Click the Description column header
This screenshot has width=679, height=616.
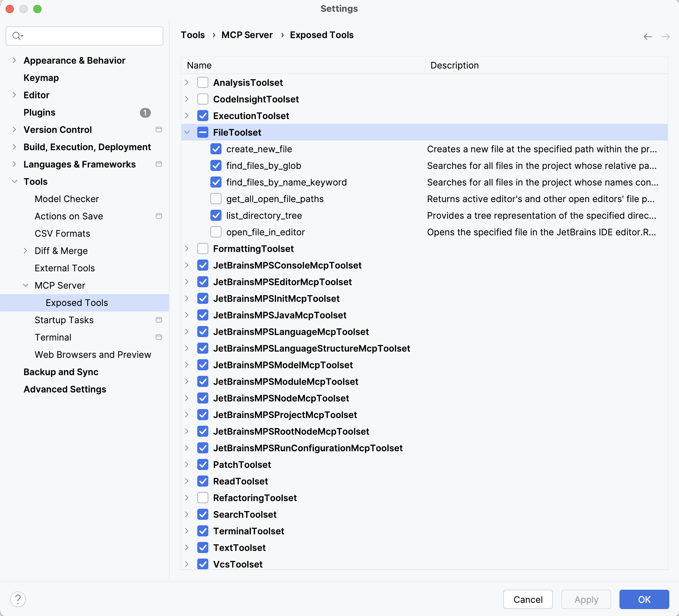[546, 65]
